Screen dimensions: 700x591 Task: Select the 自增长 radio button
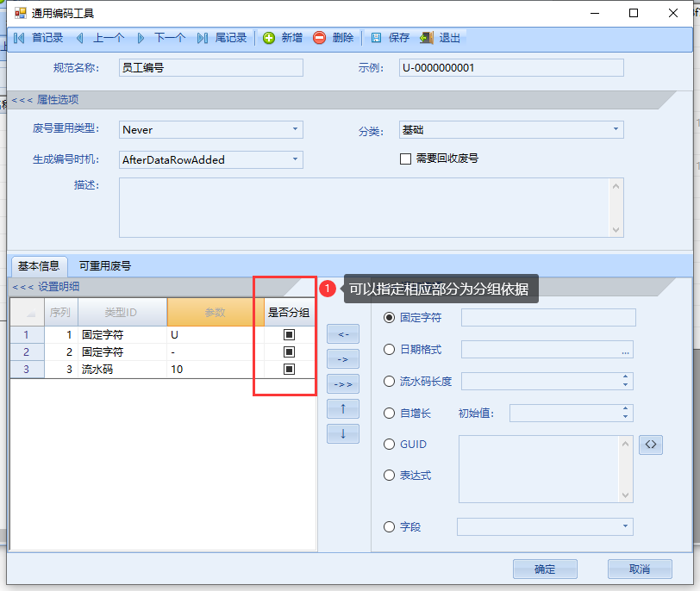coord(390,413)
